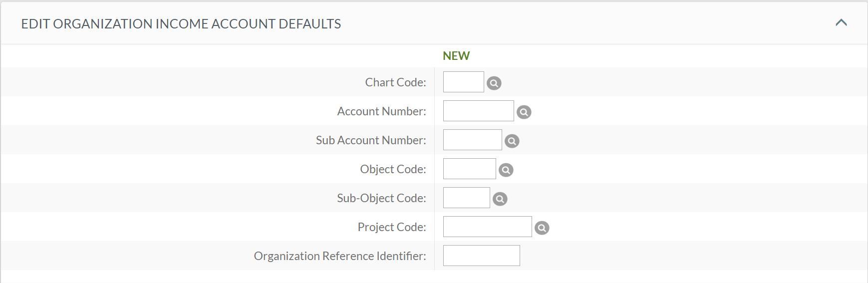Viewport: 868px width, 283px height.
Task: Select the 'EDIT ORGANIZATION INCOME ACCOUNT DEFAULTS' heading
Action: tap(181, 24)
